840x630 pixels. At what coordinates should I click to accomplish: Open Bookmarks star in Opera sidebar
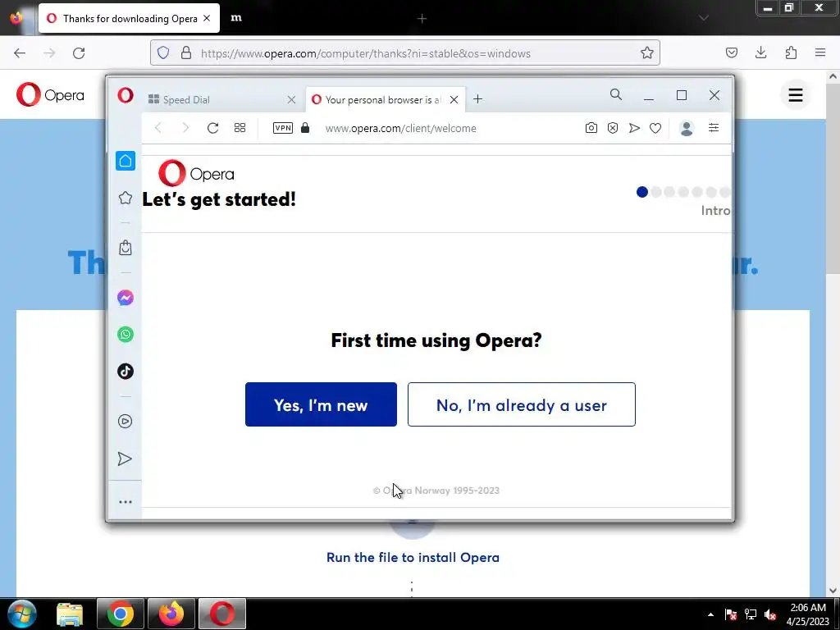pyautogui.click(x=126, y=198)
